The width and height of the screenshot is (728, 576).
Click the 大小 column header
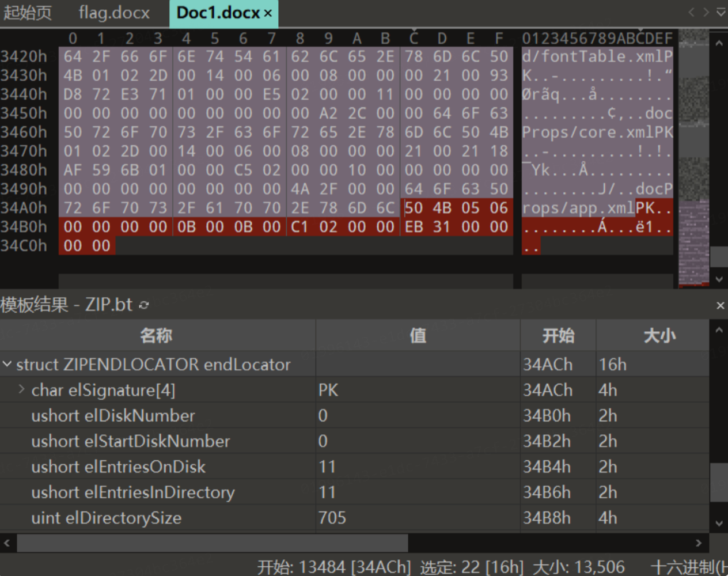pos(659,336)
